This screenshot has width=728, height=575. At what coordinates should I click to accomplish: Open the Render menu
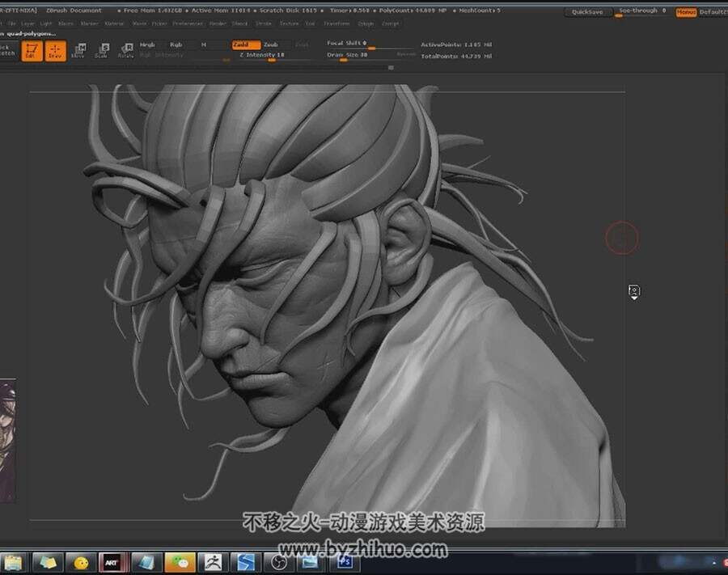(x=218, y=23)
